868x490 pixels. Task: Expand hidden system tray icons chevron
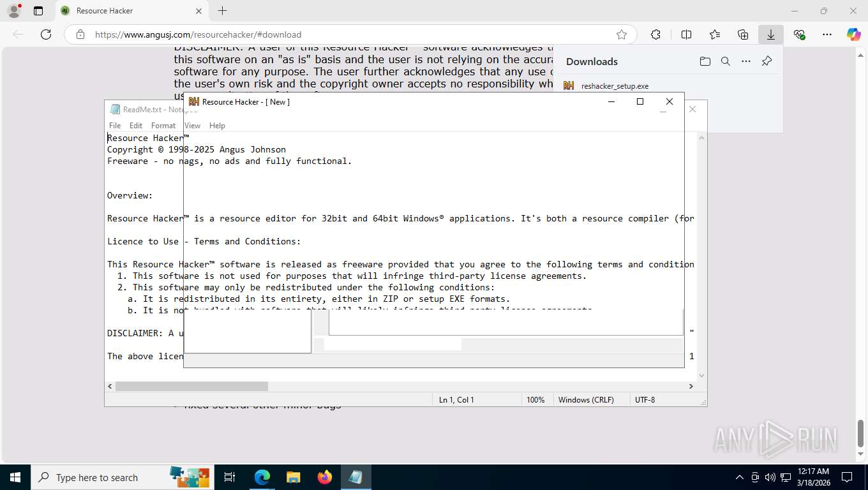[740, 477]
